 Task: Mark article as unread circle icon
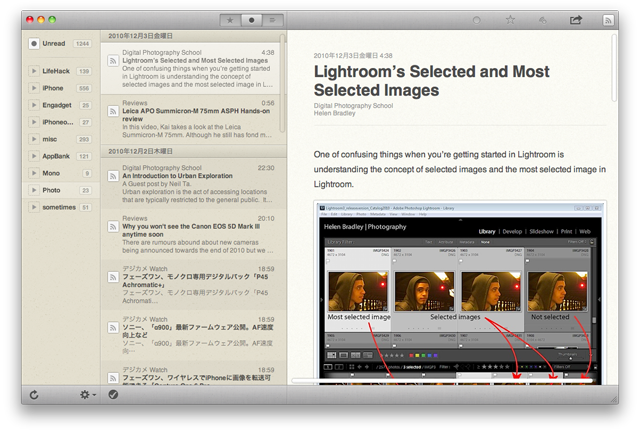[476, 20]
